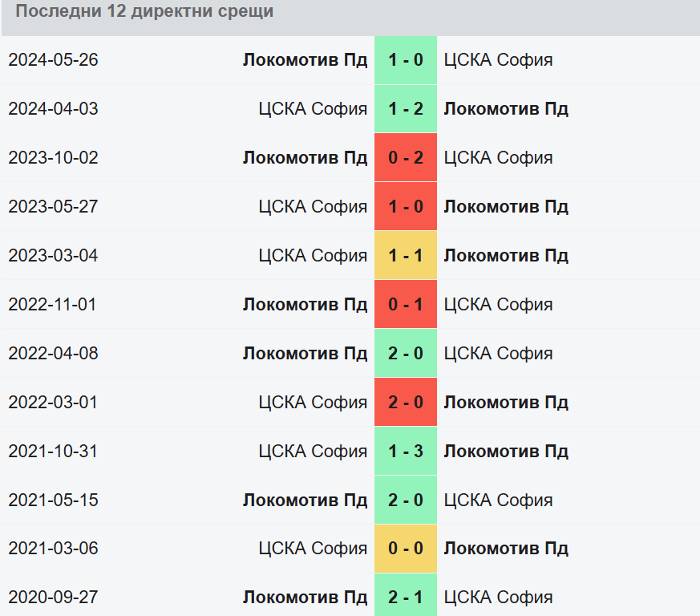
Task: Open ЦСКА София from the 2022-03-01 match
Action: pyautogui.click(x=313, y=403)
